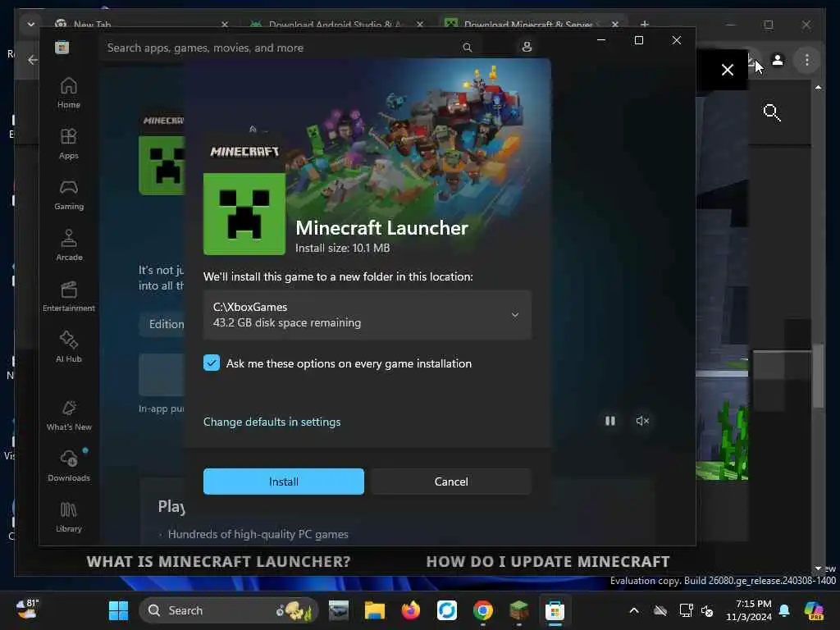Pause the Minecraft trailer video
Image resolution: width=840 pixels, height=630 pixels.
tap(610, 421)
